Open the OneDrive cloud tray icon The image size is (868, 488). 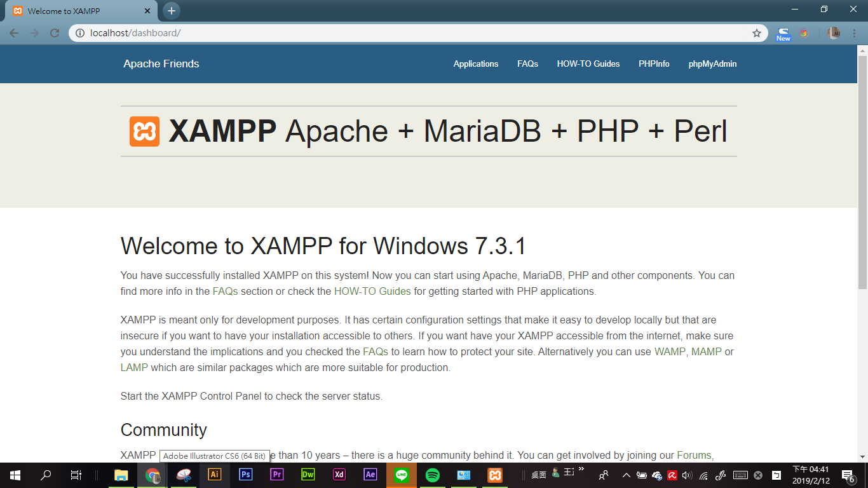tap(657, 475)
